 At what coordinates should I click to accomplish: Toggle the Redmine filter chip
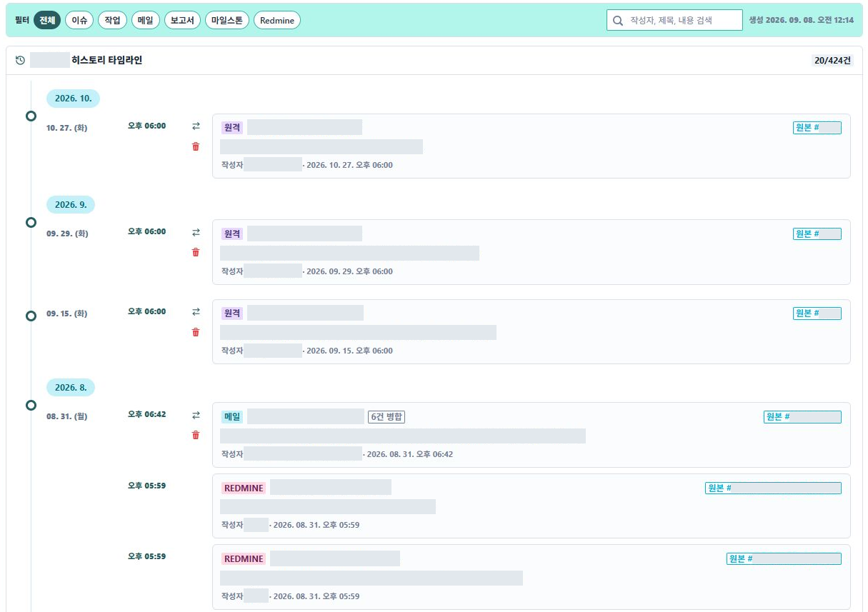tap(277, 21)
